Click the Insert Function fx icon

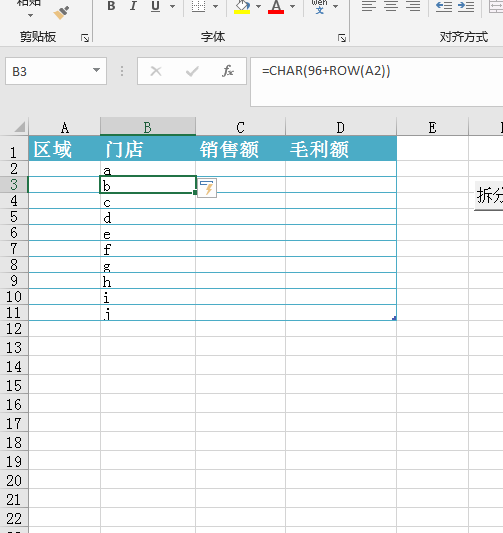[228, 71]
